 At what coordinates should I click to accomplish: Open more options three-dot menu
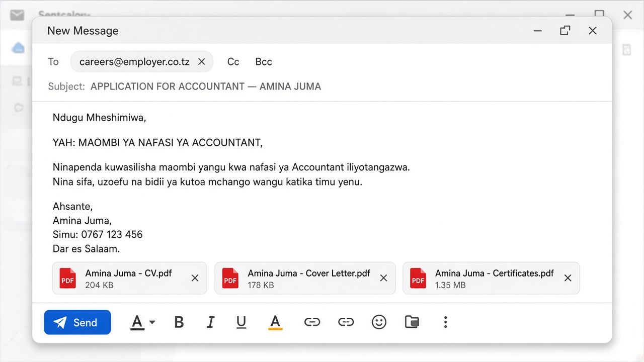445,322
